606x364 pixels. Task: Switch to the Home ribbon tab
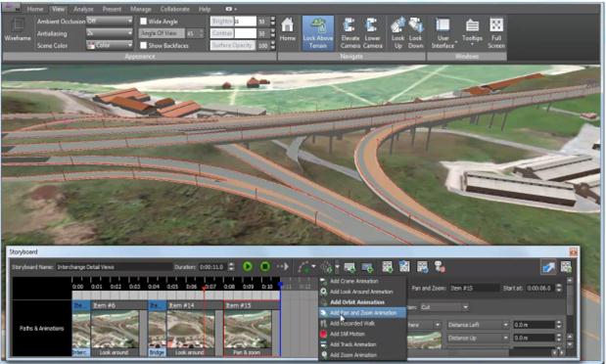35,9
